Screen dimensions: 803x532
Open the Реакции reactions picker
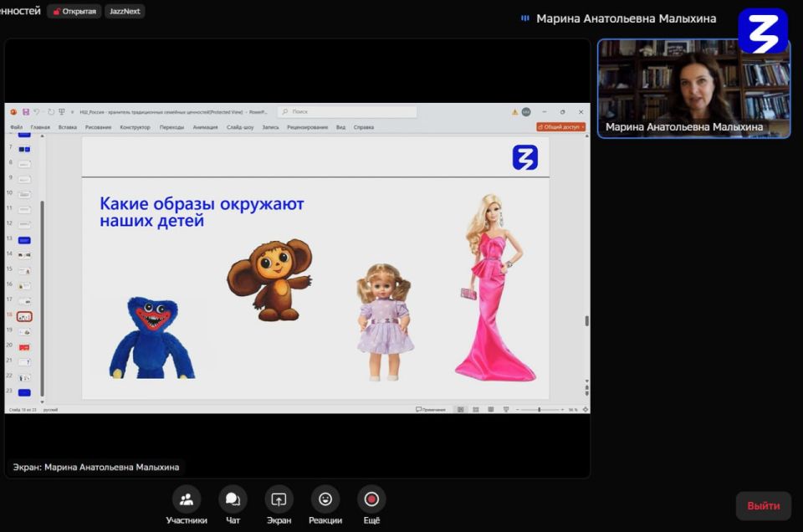(x=325, y=505)
